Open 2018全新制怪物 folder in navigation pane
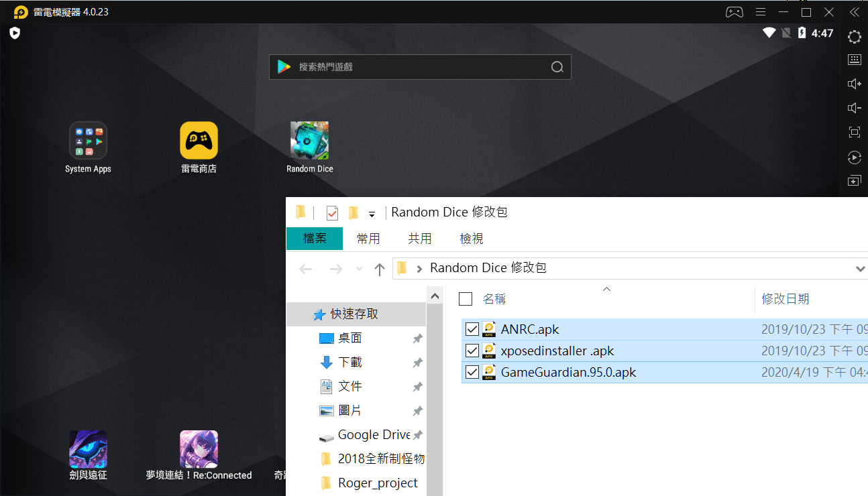This screenshot has width=868, height=496. pyautogui.click(x=381, y=458)
